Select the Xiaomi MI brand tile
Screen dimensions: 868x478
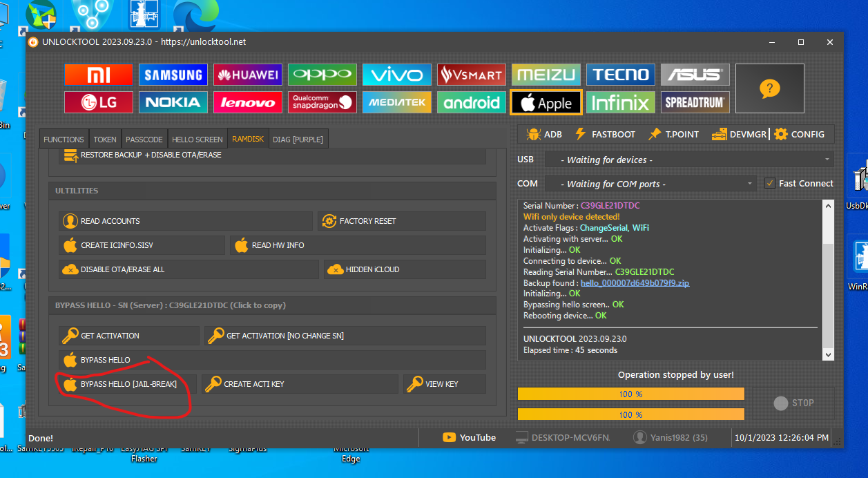coord(99,75)
